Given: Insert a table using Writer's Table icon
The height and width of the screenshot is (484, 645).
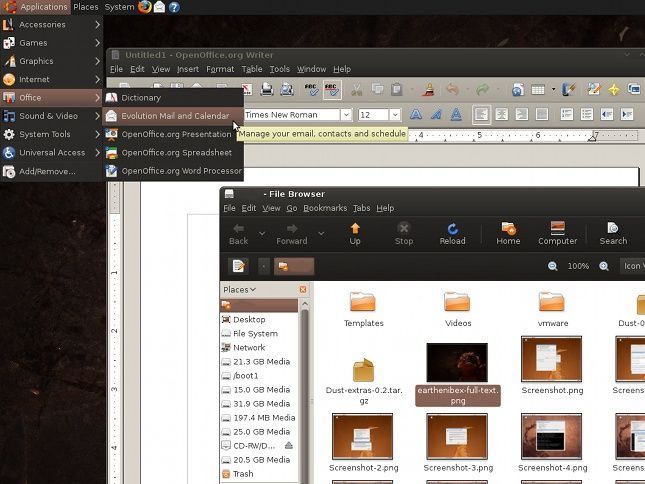Looking at the screenshot, I should pos(538,89).
